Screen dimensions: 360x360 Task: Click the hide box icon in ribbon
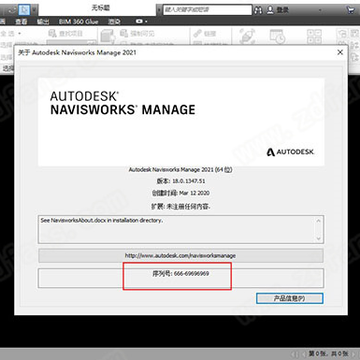coord(107,36)
